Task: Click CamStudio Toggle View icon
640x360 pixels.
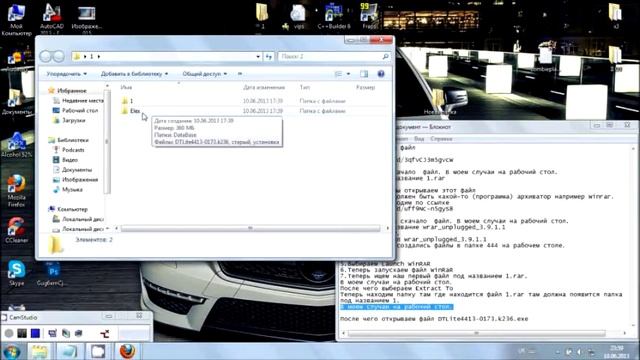Action: [x=52, y=333]
